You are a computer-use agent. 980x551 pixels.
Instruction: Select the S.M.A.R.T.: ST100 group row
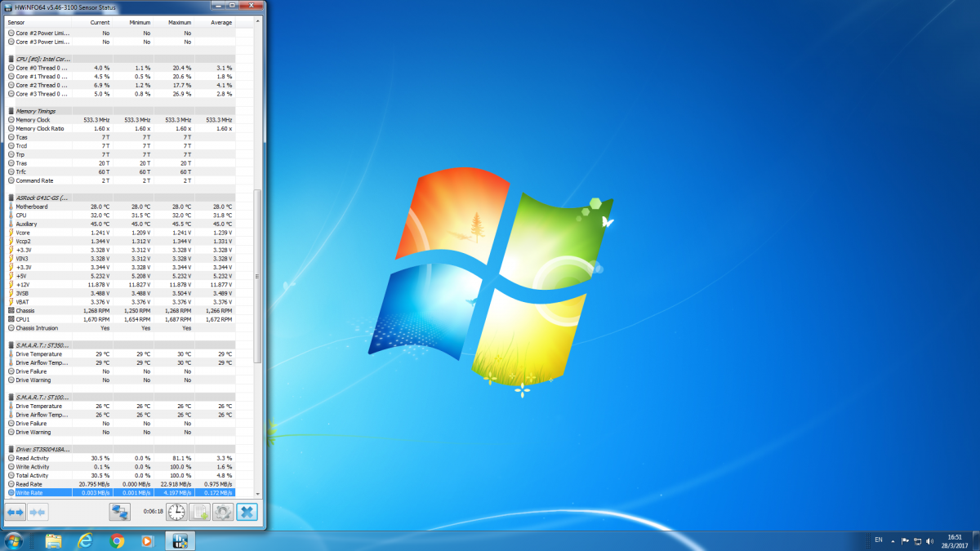pyautogui.click(x=120, y=398)
